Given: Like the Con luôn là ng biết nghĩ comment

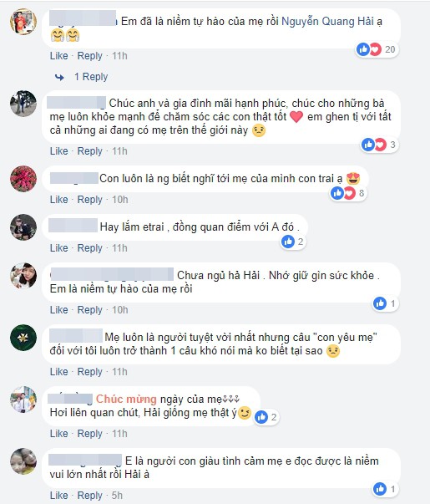Looking at the screenshot, I should (58, 200).
